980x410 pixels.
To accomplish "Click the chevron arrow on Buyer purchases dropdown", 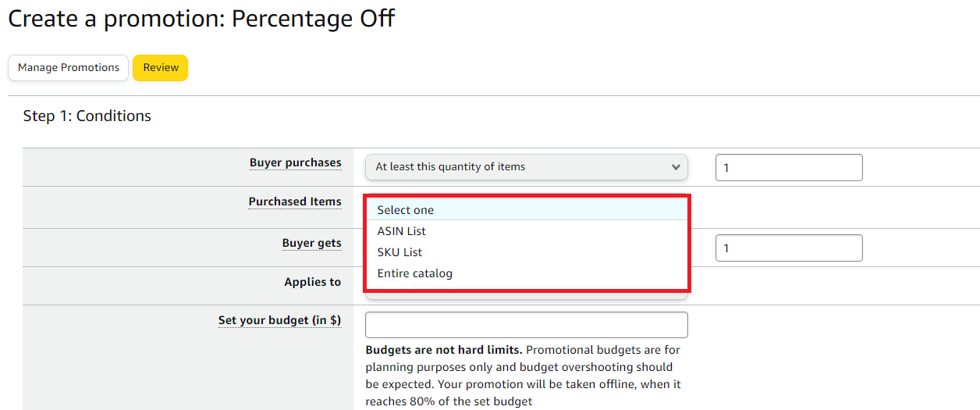I will tap(675, 167).
